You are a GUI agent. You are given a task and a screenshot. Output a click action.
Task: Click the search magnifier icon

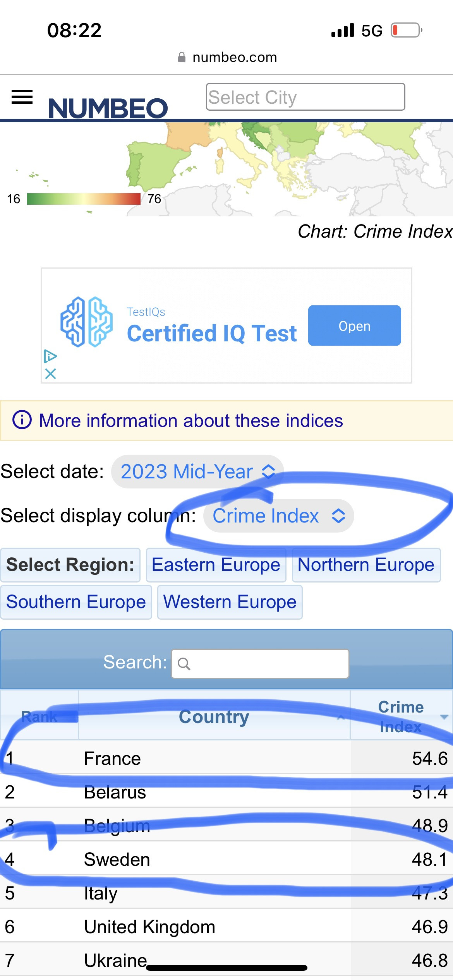pyautogui.click(x=184, y=664)
